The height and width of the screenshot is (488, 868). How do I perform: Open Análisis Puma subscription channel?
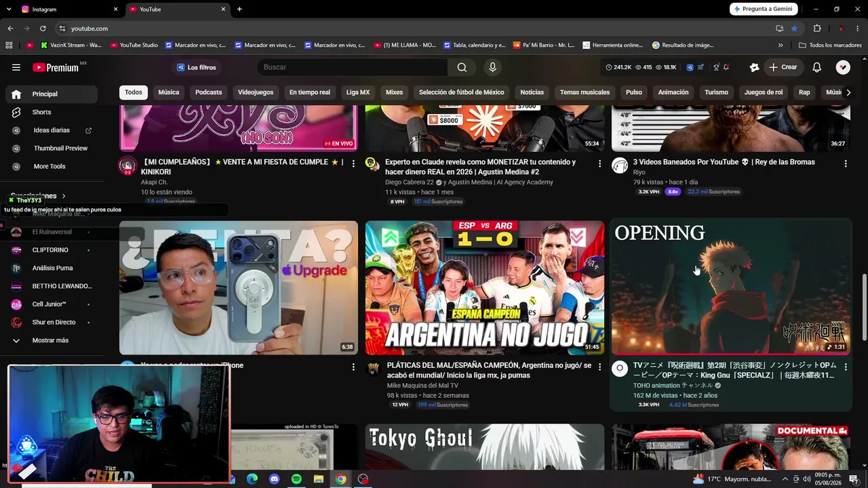click(x=52, y=268)
